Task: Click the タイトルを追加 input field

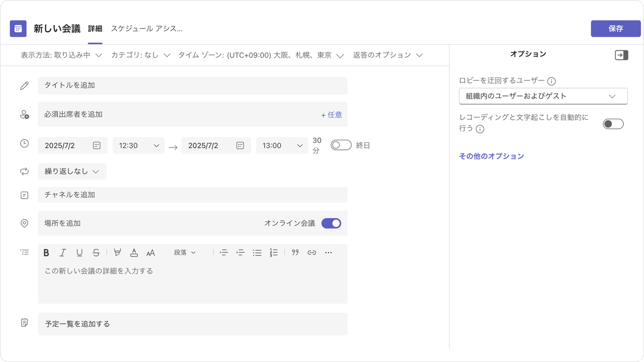Action: pos(193,85)
